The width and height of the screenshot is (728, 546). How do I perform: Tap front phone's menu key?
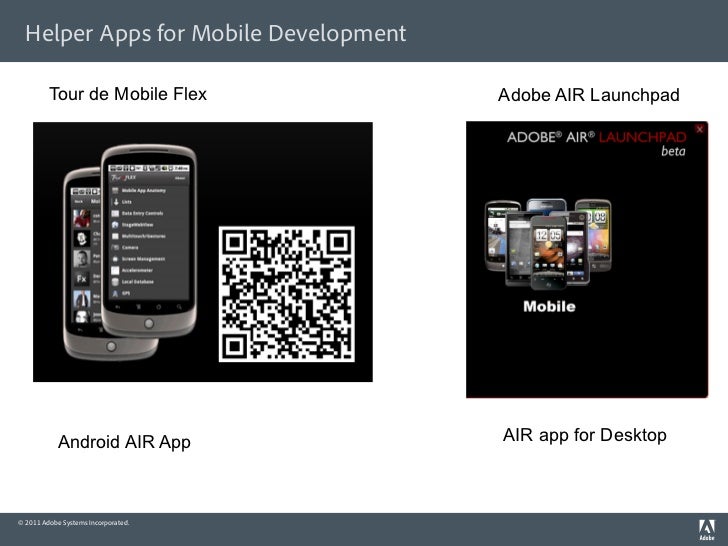point(138,307)
